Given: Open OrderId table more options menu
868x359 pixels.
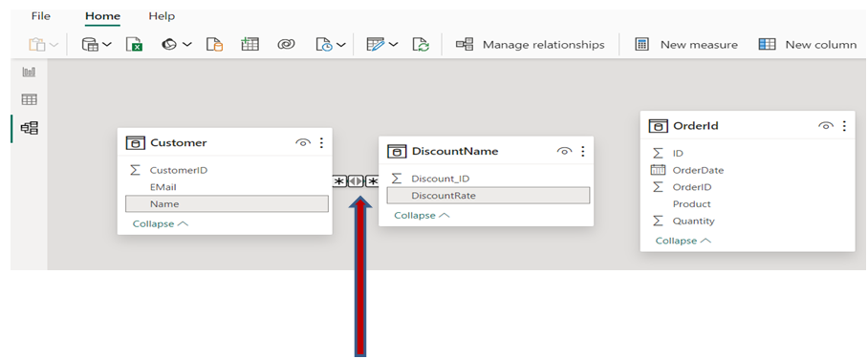Looking at the screenshot, I should click(844, 126).
